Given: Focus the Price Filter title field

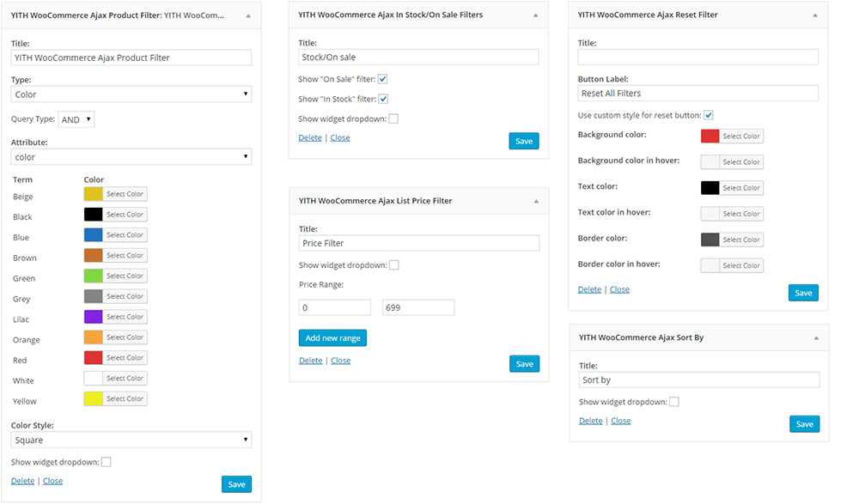Looking at the screenshot, I should click(419, 243).
